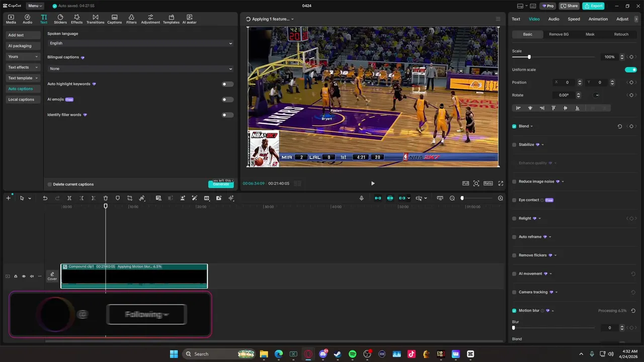Click the Split clip tool
Viewport: 644px width, 362px height.
69,198
